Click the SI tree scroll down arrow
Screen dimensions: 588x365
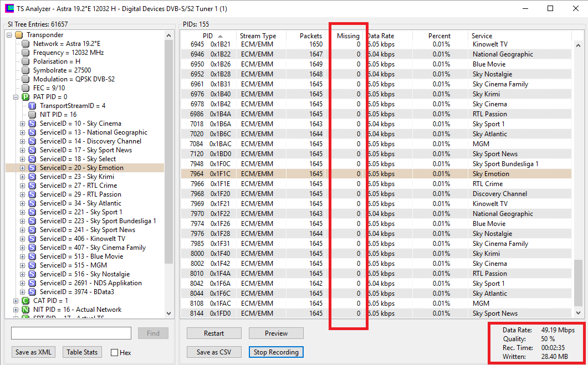pyautogui.click(x=168, y=313)
